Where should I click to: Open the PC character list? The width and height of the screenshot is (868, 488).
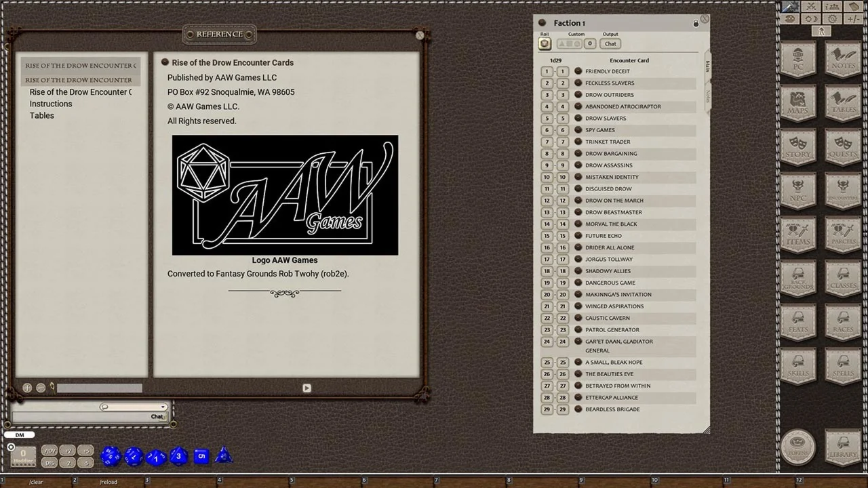click(797, 59)
